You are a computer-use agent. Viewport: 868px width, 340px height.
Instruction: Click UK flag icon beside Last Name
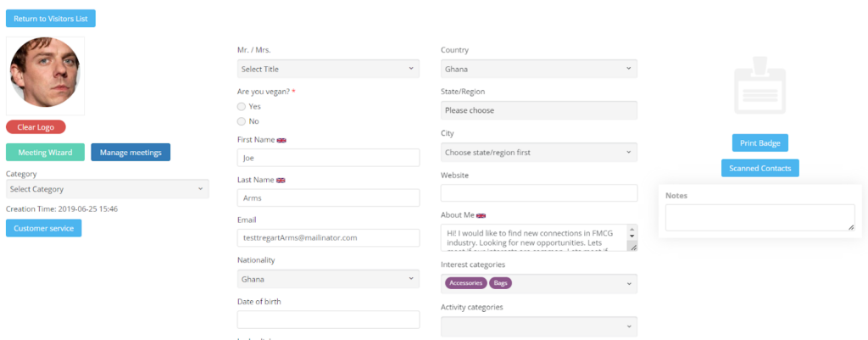click(x=281, y=180)
